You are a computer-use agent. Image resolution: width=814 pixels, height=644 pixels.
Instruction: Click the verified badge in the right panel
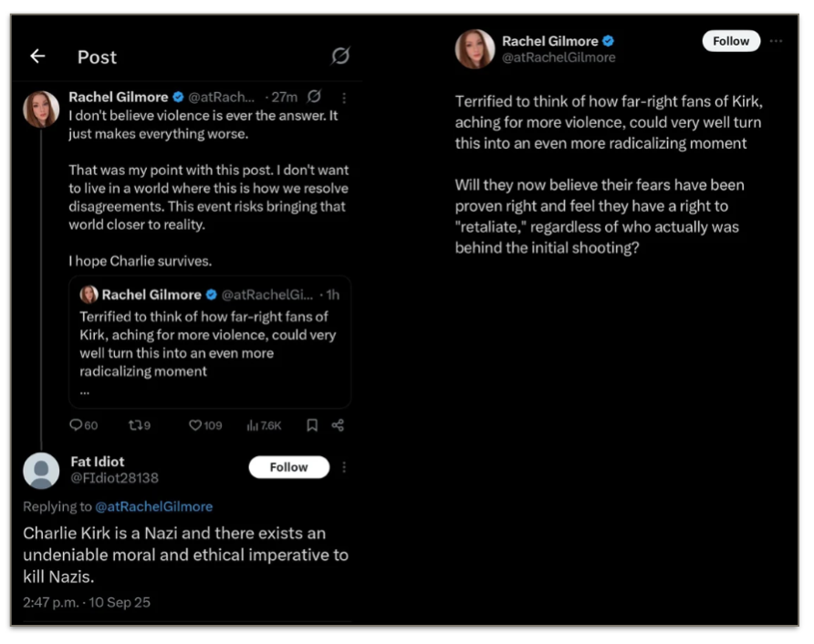(609, 41)
